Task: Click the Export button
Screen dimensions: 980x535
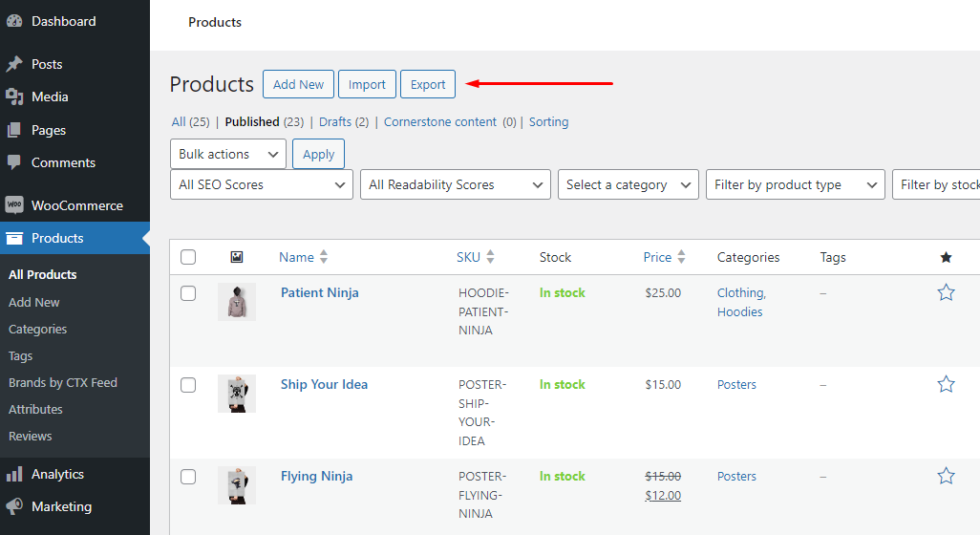Action: (x=428, y=84)
